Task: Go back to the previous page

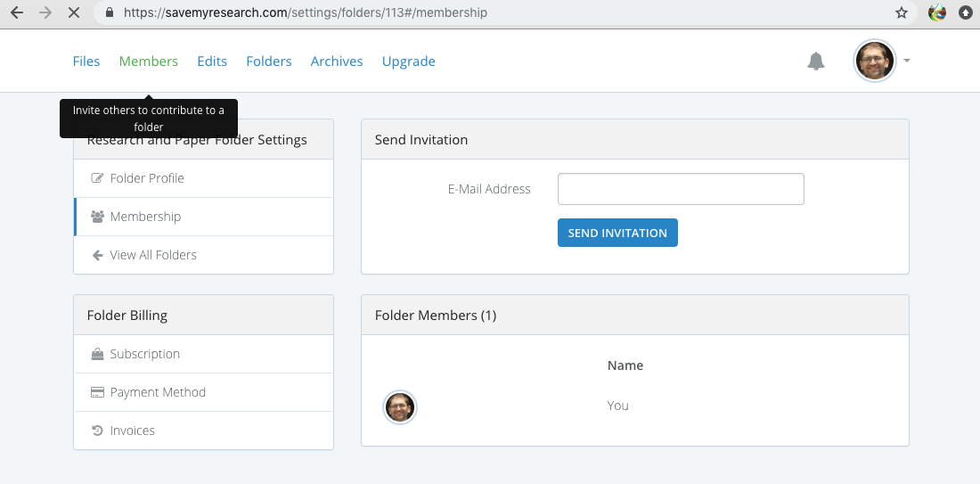Action: point(16,13)
